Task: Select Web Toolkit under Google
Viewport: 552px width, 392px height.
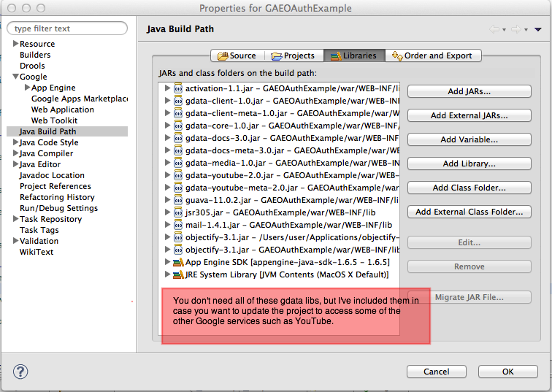Action: 54,120
